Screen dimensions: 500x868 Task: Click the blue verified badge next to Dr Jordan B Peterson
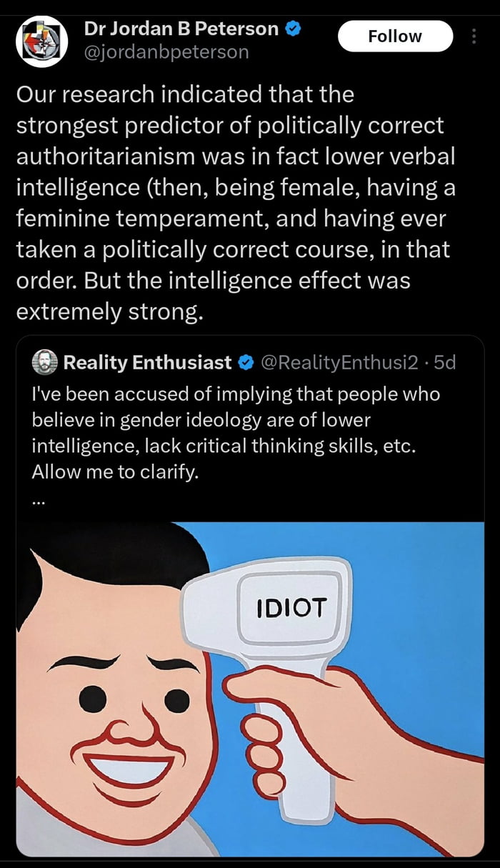coord(292,29)
